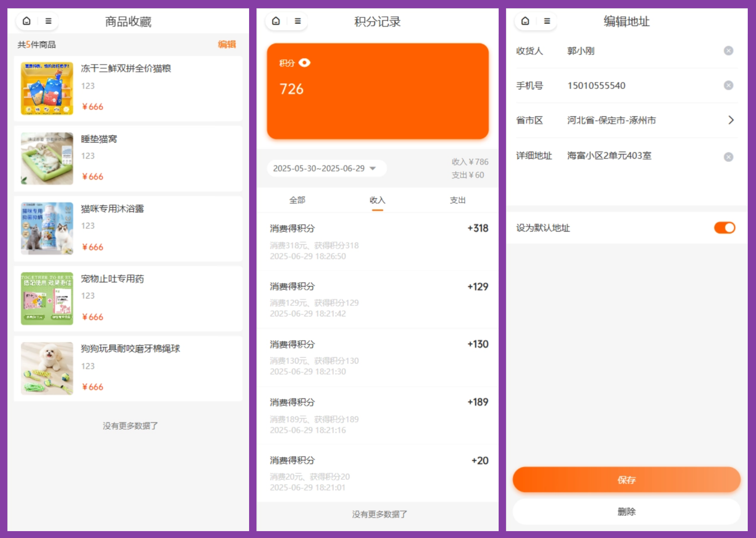
Task: Toggle points visibility eye icon
Action: point(305,63)
